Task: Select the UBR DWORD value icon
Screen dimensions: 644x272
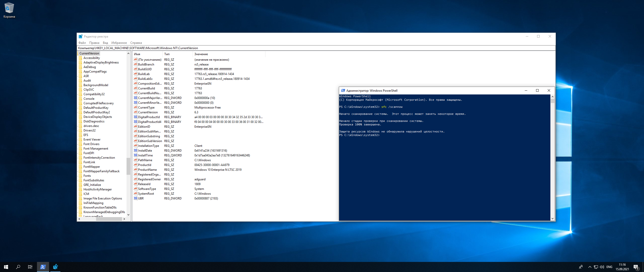Action: (x=135, y=198)
